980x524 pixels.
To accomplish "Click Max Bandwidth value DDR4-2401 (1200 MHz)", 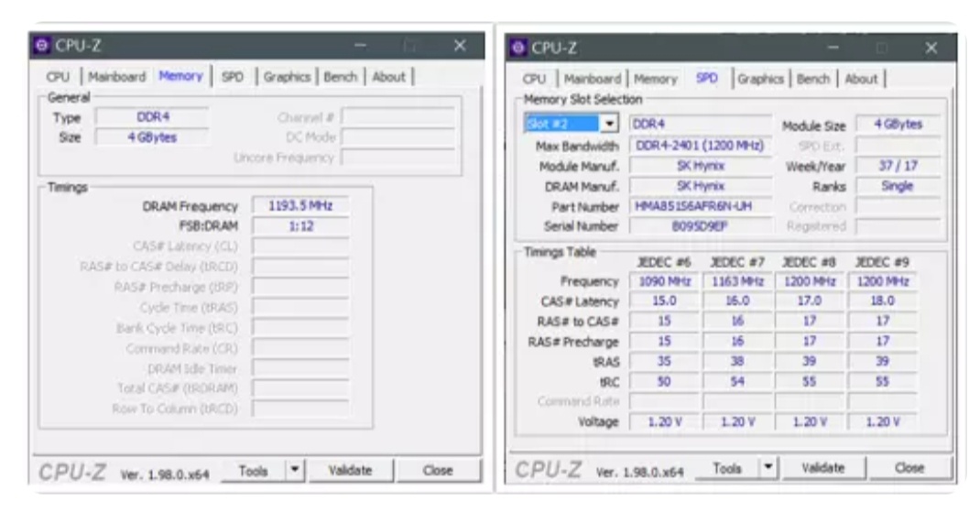I will click(x=701, y=146).
